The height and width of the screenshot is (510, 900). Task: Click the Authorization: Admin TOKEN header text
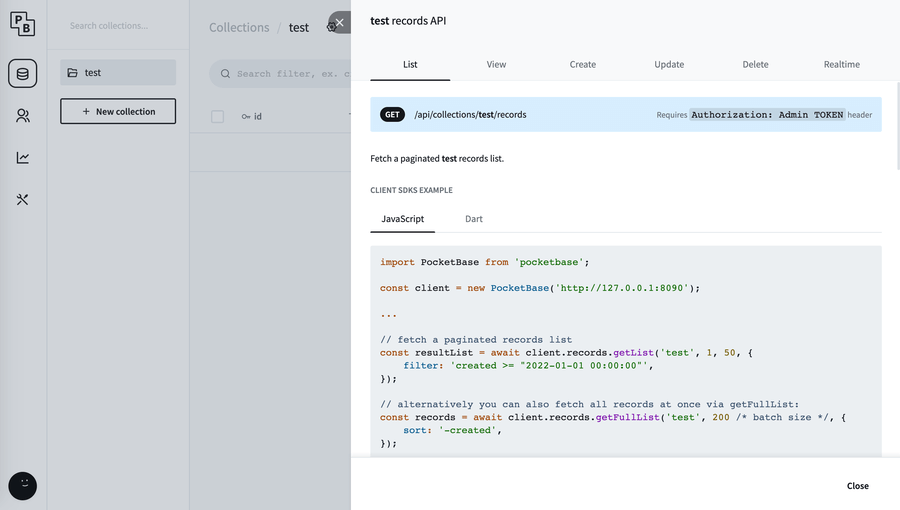click(767, 115)
